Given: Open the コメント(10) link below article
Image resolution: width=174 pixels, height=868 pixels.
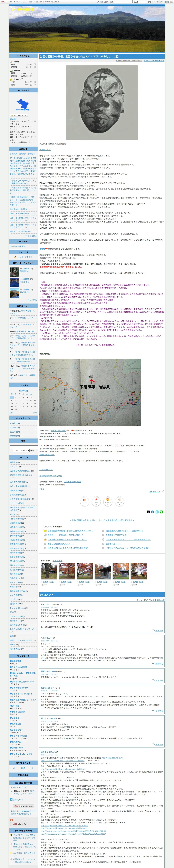Looking at the screenshot, I should [155, 492].
